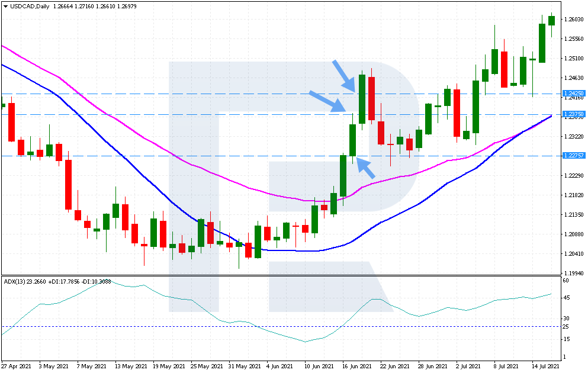Click the 1.20410 price axis label
Screen dimensions: 588x373
[x=574, y=254]
